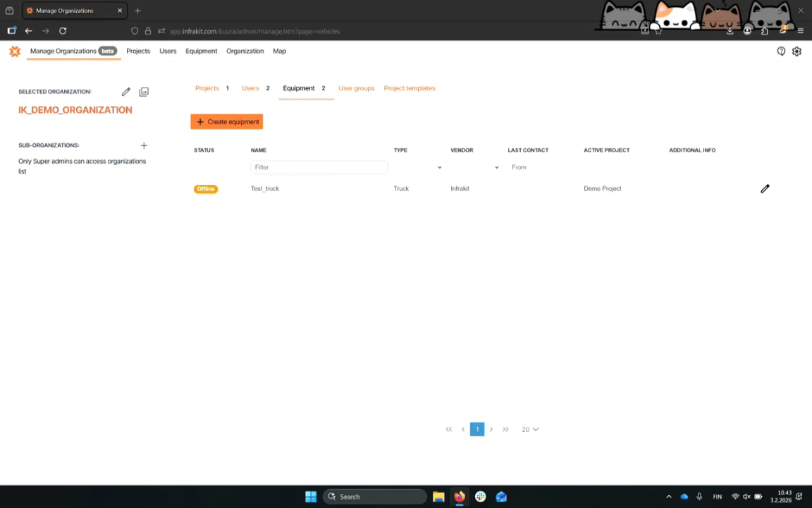The height and width of the screenshot is (508, 812).
Task: Open Firefox View in tab strip
Action: 9,11
